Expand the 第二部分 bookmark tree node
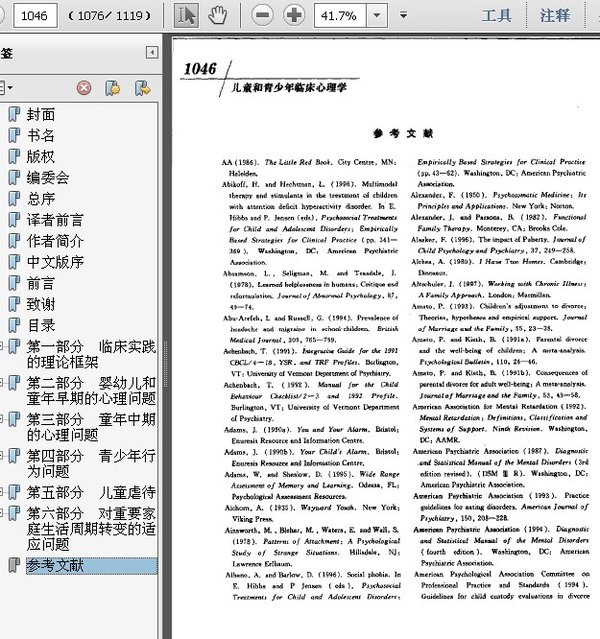 coord(2,383)
